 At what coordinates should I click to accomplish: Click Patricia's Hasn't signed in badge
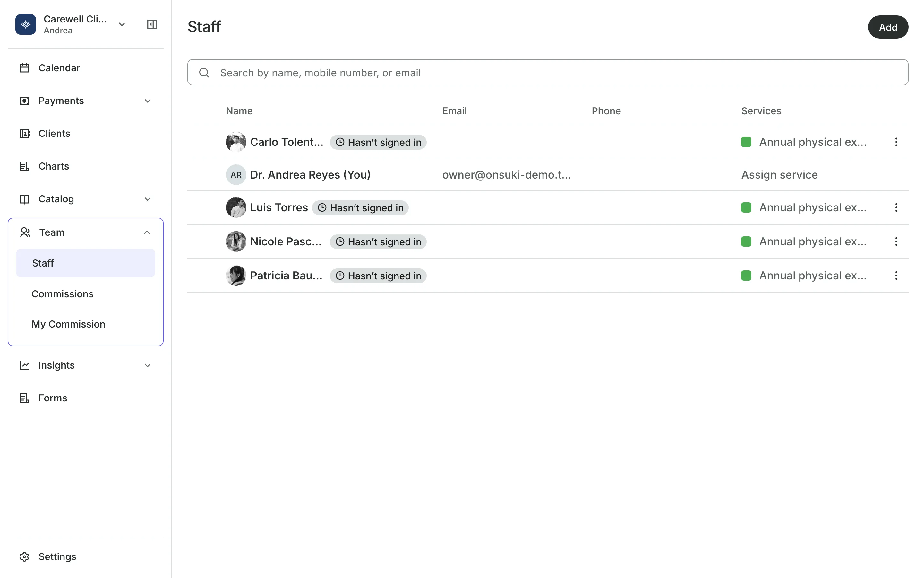pos(378,276)
